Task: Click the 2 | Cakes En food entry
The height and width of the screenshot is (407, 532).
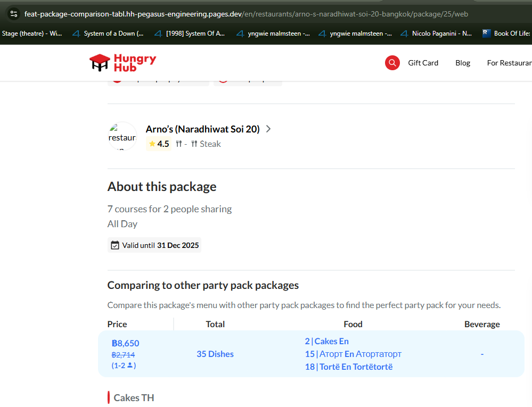Action: pyautogui.click(x=326, y=341)
